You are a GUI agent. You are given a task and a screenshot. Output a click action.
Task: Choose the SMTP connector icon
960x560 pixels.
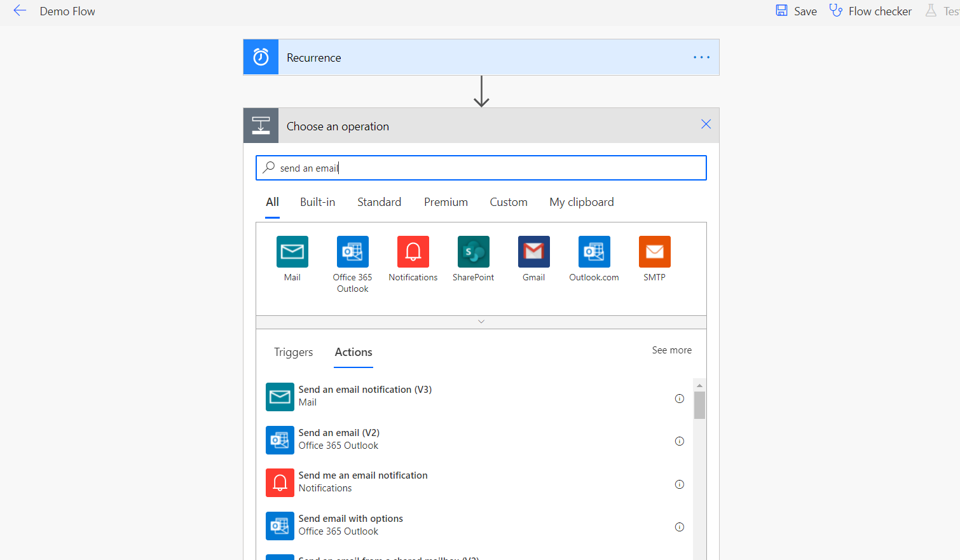tap(654, 251)
